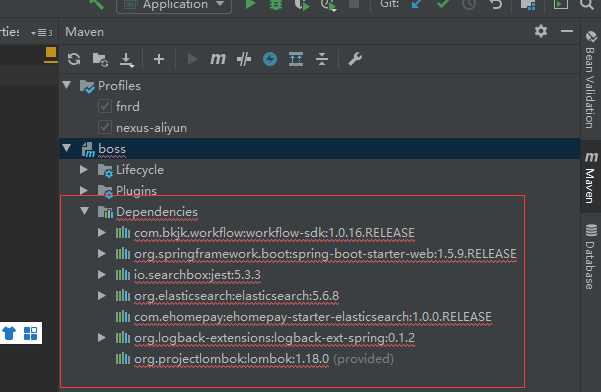
Task: Click the Plugins label
Action: [136, 190]
